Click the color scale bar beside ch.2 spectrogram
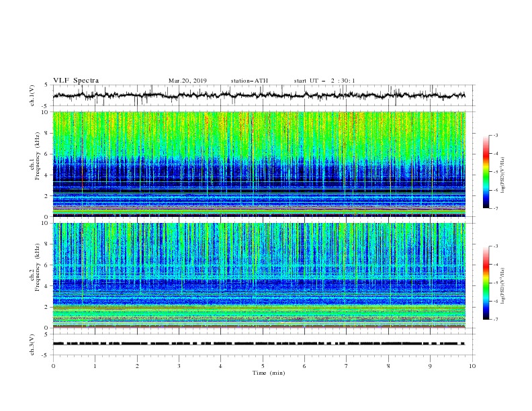 [x=486, y=283]
